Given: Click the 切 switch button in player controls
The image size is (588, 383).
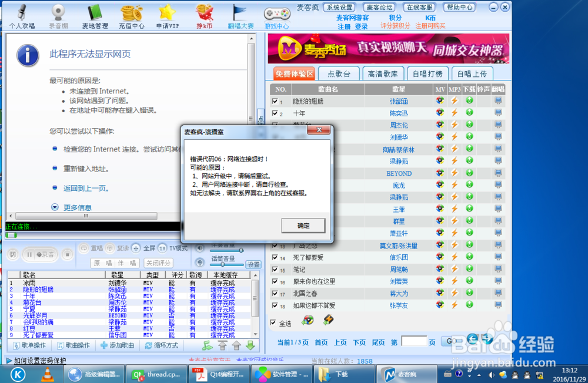Looking at the screenshot, I should tap(13, 255).
